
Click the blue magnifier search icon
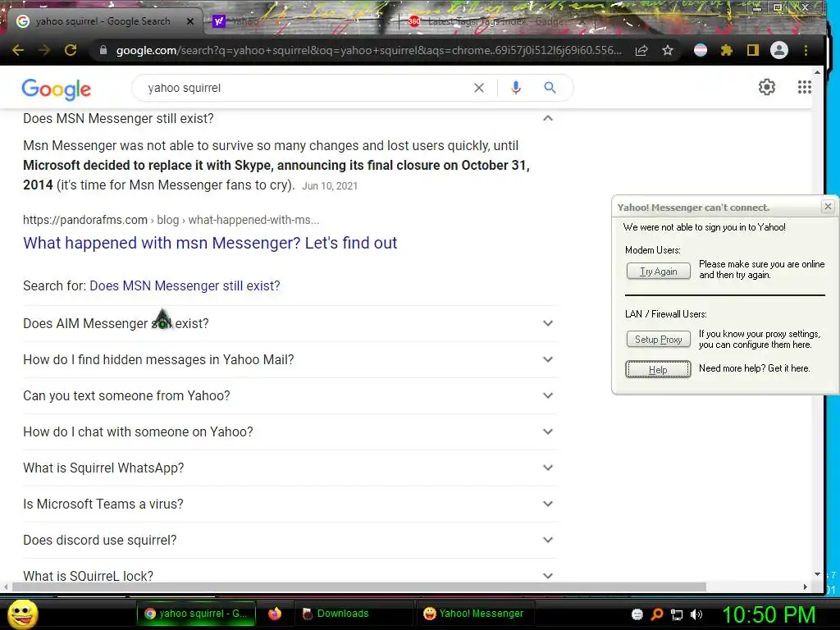(550, 87)
